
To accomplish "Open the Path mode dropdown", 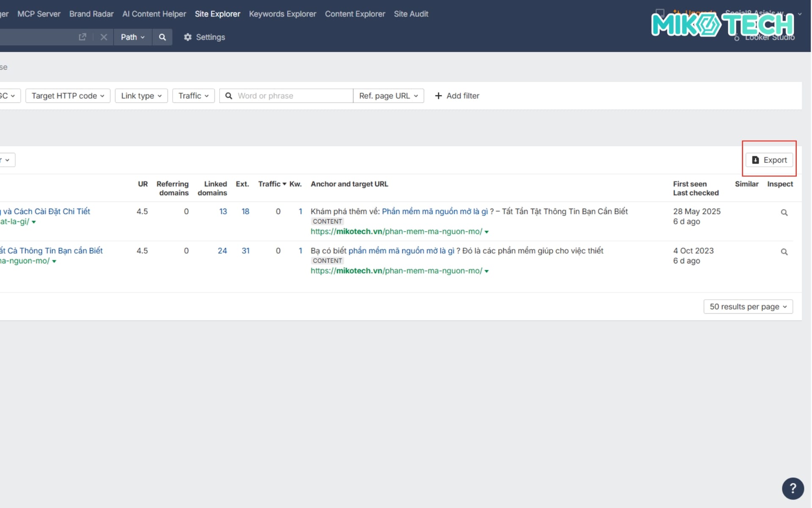I will (132, 37).
